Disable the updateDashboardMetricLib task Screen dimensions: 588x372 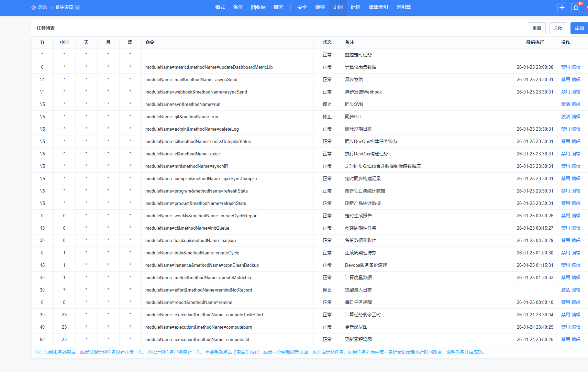click(566, 67)
